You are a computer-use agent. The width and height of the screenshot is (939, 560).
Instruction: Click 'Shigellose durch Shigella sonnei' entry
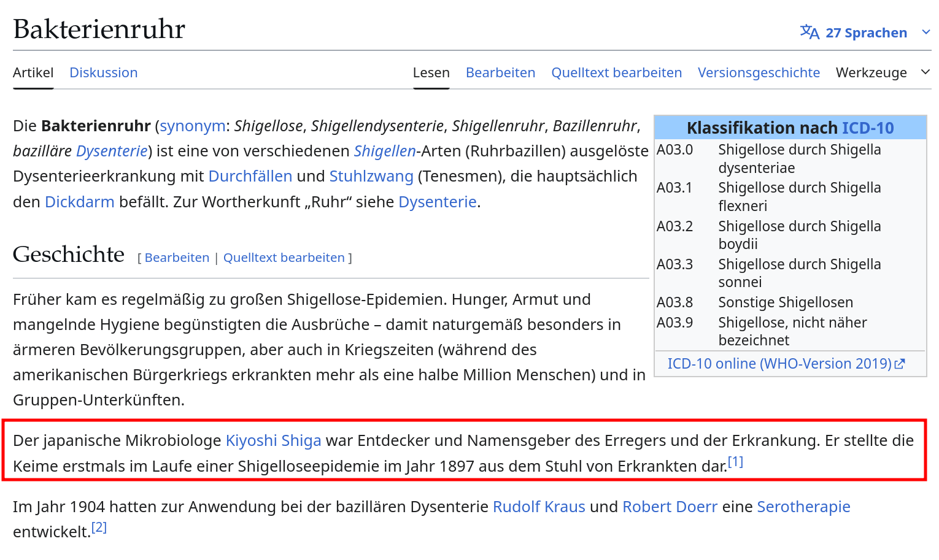[x=800, y=273]
